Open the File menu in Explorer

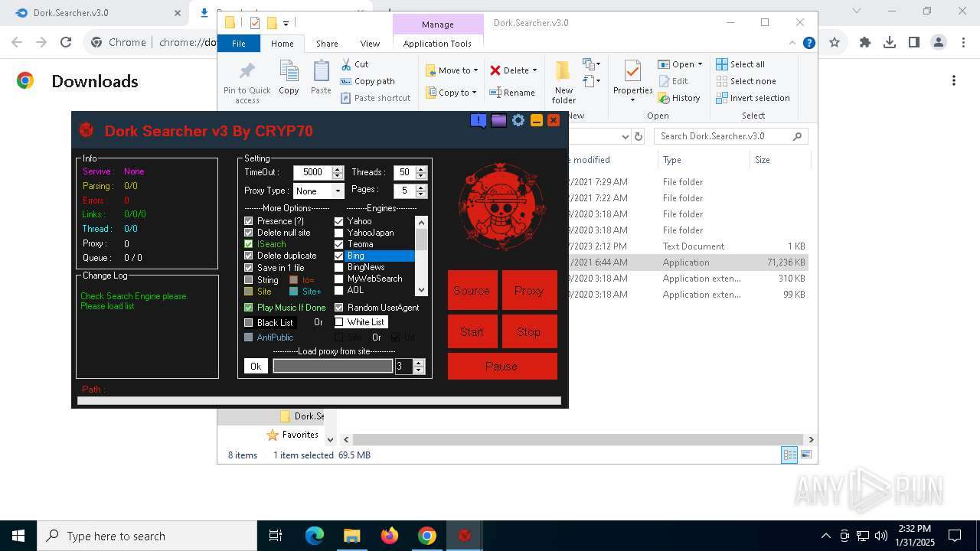pos(239,44)
